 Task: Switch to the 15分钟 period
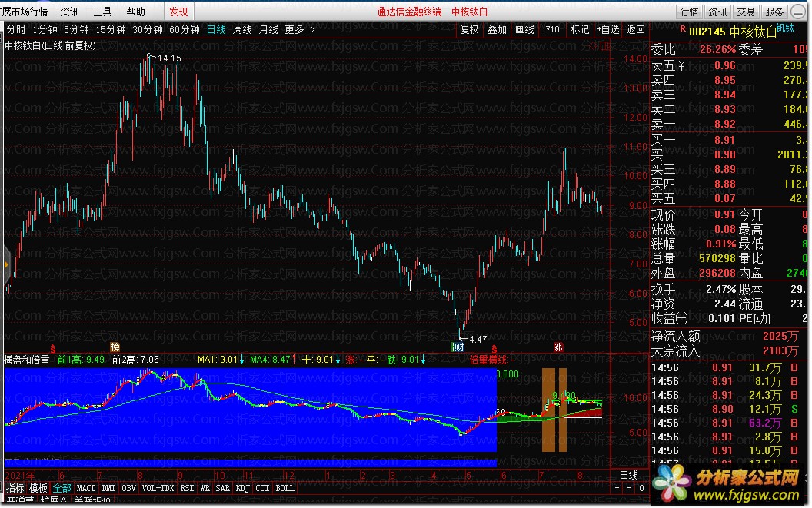[111, 29]
